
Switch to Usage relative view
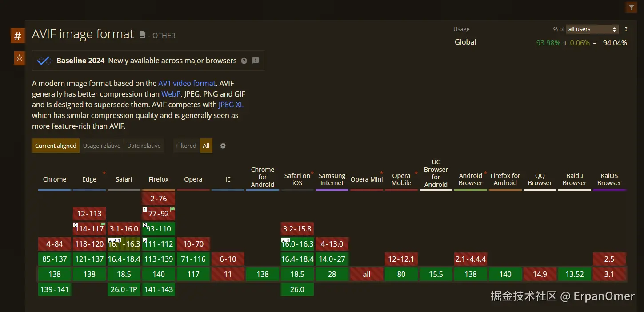pos(102,146)
